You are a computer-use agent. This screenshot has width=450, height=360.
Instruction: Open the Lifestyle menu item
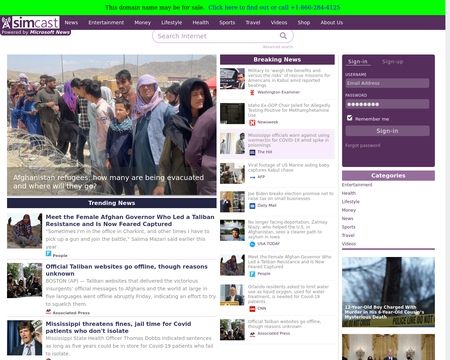click(x=172, y=23)
